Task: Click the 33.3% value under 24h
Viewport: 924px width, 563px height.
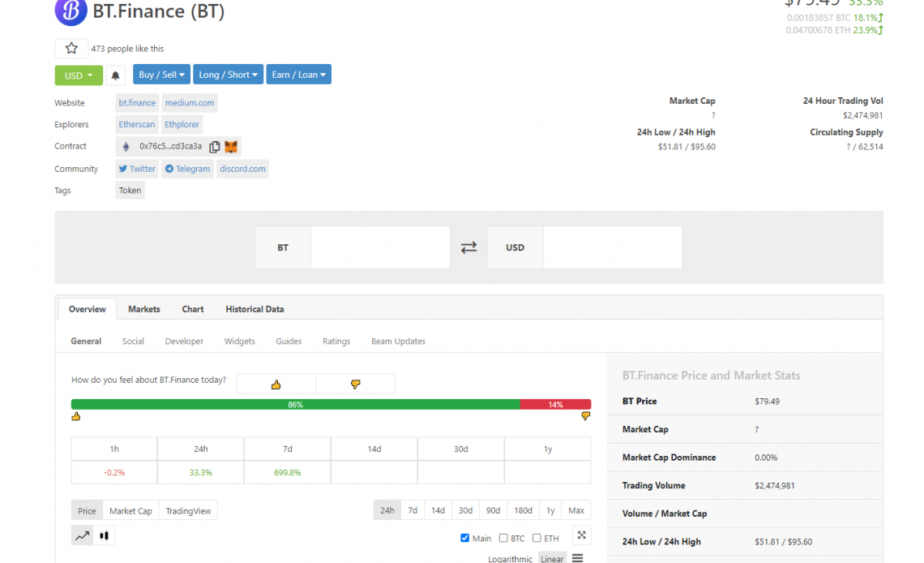Action: [x=201, y=473]
